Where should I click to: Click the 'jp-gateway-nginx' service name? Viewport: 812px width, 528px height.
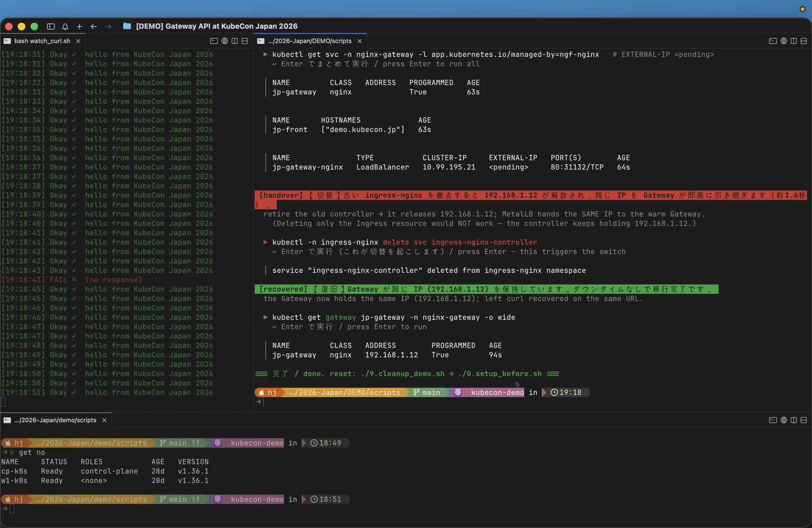click(x=308, y=167)
